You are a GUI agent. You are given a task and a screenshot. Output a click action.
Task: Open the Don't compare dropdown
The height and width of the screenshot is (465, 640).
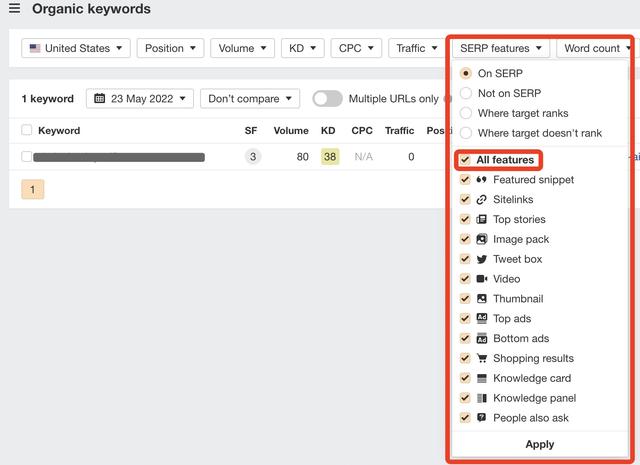tap(250, 99)
